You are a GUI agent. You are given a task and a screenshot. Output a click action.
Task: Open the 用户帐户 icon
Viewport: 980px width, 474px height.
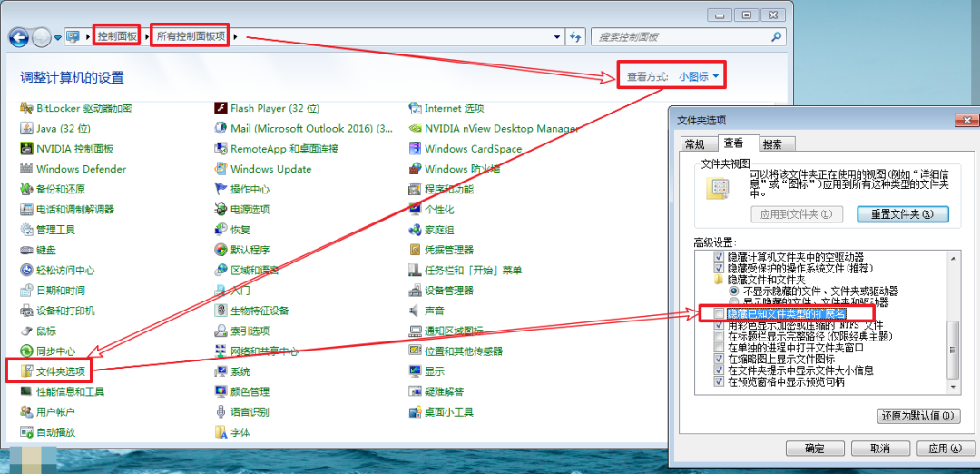[x=26, y=412]
